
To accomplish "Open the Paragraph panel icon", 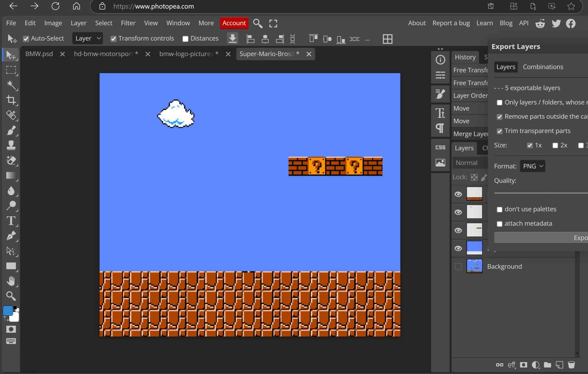I will pyautogui.click(x=440, y=128).
